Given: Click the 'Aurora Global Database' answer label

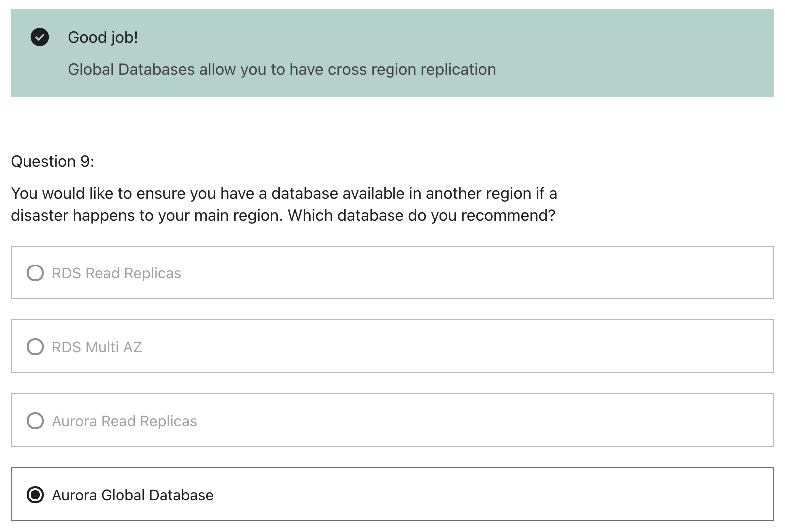Looking at the screenshot, I should [133, 495].
